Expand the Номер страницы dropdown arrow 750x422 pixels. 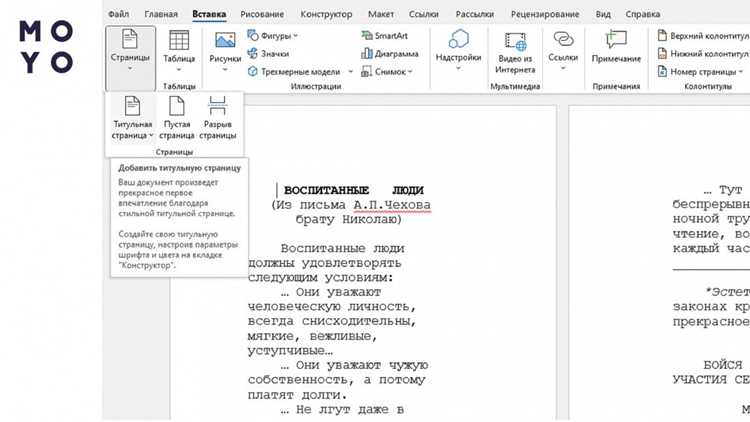click(x=740, y=72)
